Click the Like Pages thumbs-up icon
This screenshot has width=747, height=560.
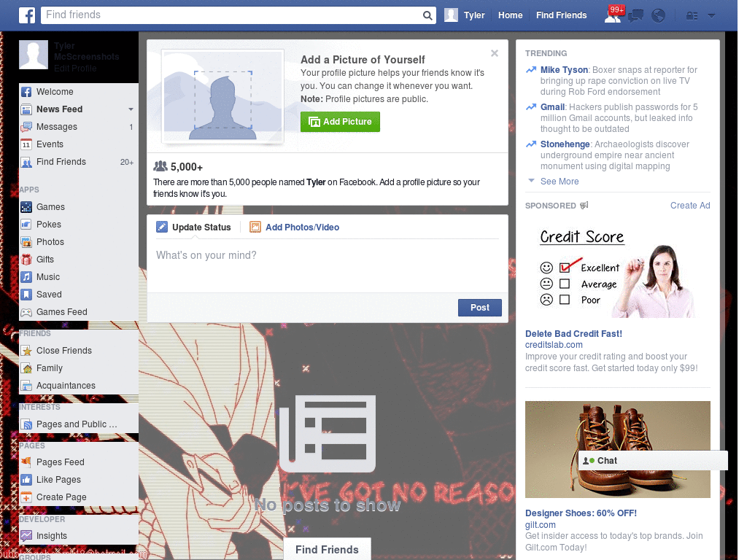[26, 480]
